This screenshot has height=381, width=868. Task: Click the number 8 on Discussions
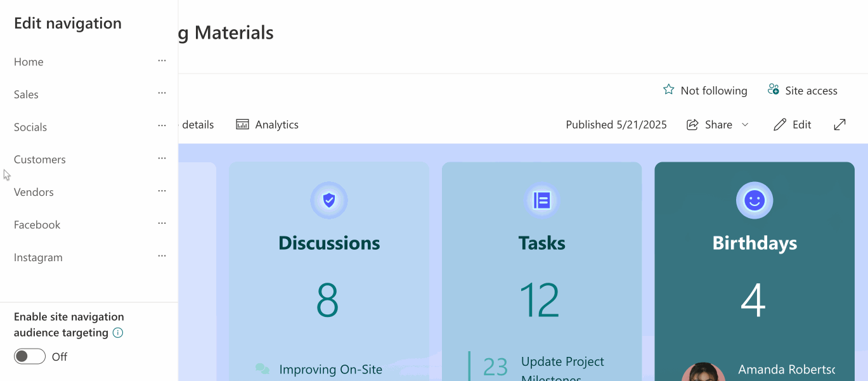point(328,299)
